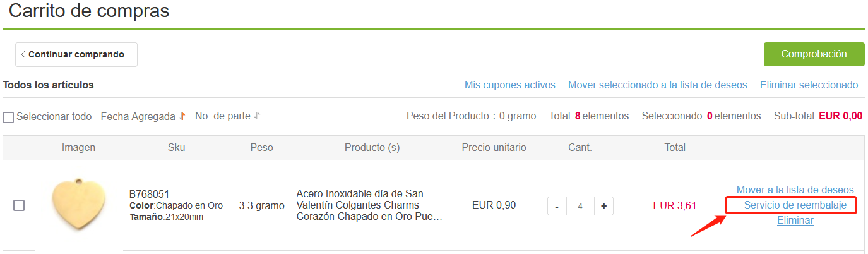
Task: Click Mover seleccionado a la lista de deseos
Action: 658,85
